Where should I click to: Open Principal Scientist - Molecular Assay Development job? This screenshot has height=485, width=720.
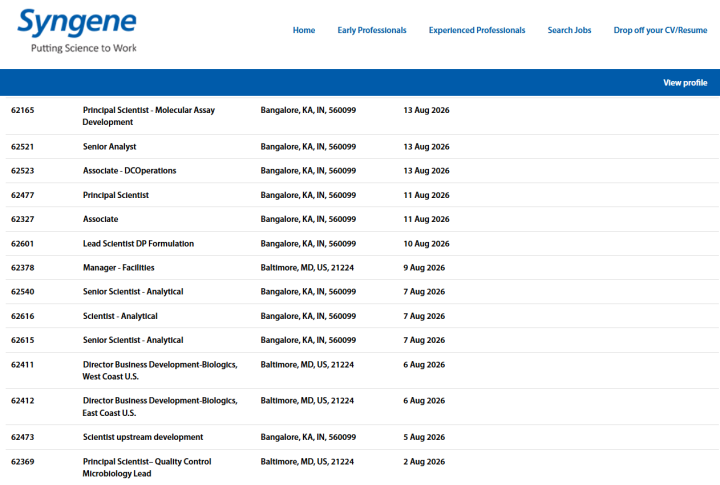(149, 116)
